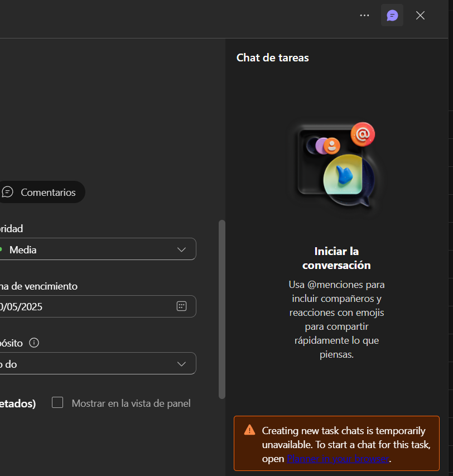Click the chevron on the bucket dropdown
This screenshot has height=476, width=453.
(181, 364)
